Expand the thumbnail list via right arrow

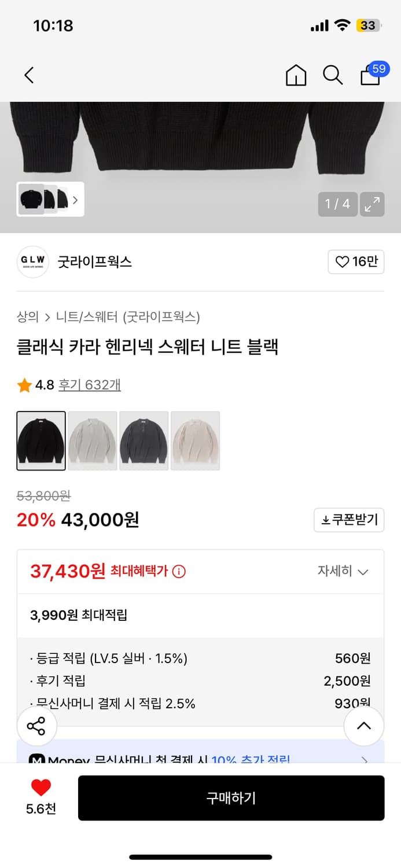tap(75, 199)
